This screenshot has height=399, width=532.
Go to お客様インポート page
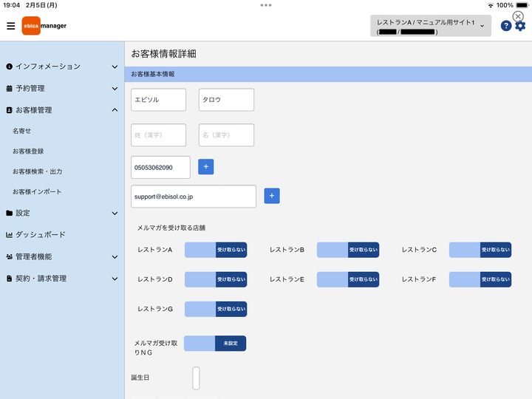click(37, 191)
